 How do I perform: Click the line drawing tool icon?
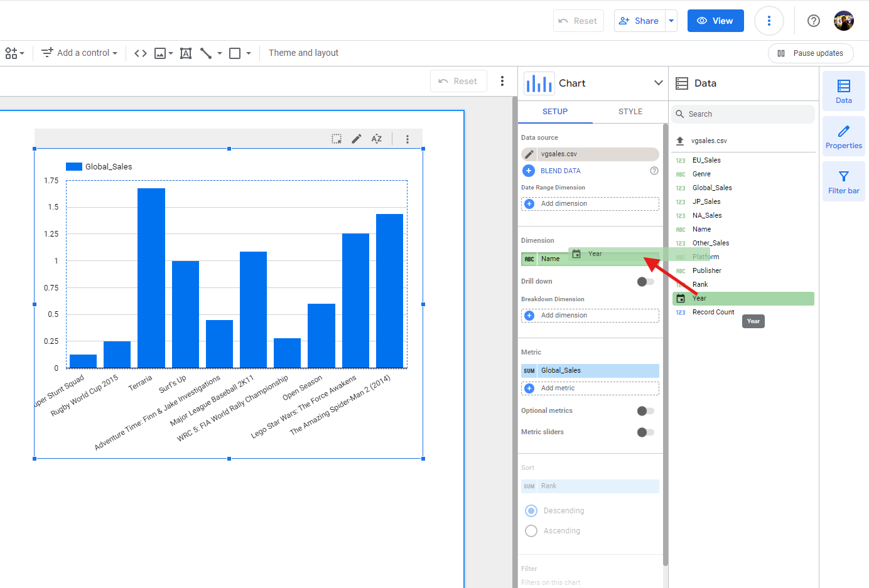[206, 53]
